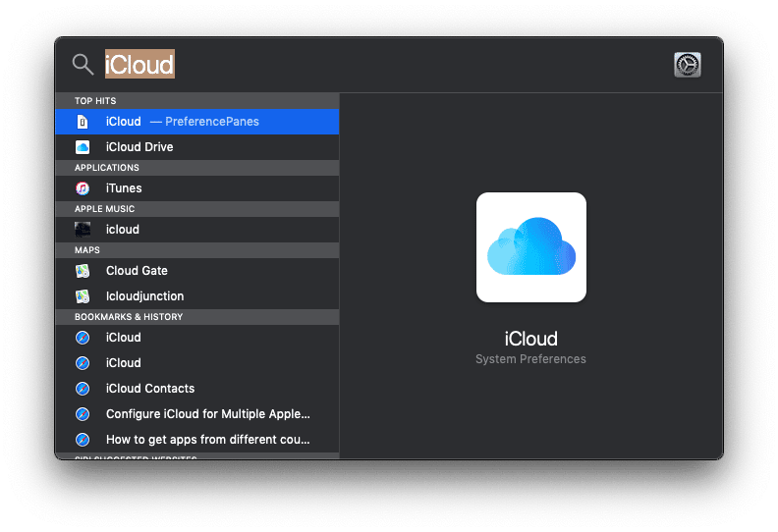Launch iTunes from Applications results
This screenshot has height=532, width=778.
[x=197, y=188]
